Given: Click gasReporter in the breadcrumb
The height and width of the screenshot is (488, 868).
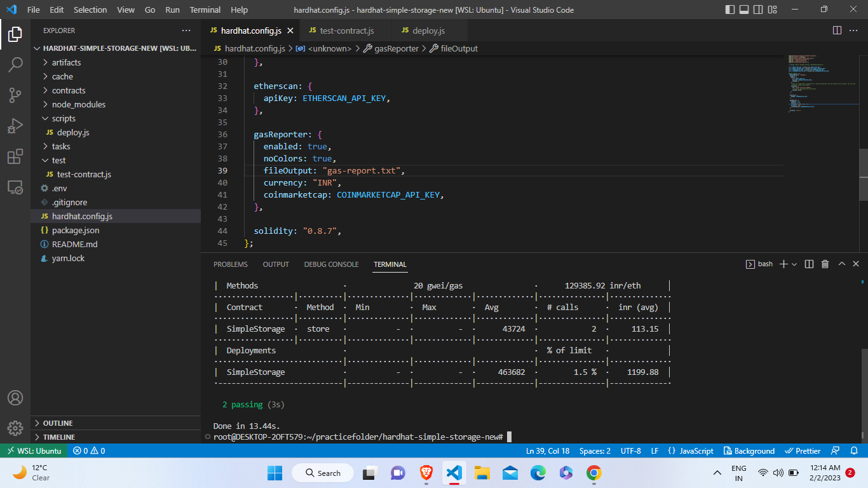Looking at the screenshot, I should 391,48.
